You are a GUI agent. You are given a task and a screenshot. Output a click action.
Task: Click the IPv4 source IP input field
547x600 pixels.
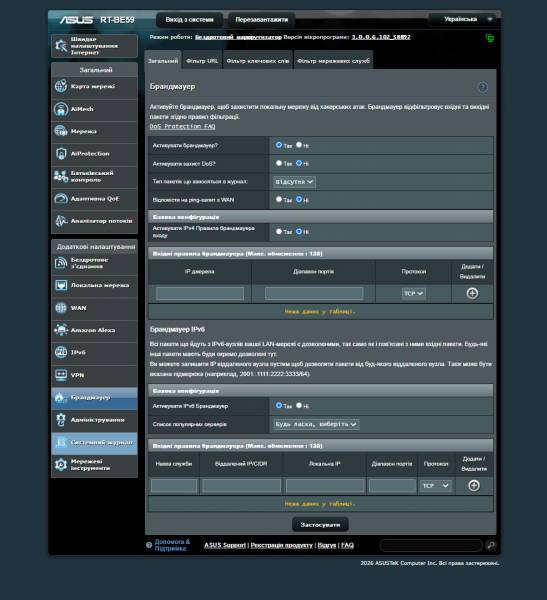200,293
